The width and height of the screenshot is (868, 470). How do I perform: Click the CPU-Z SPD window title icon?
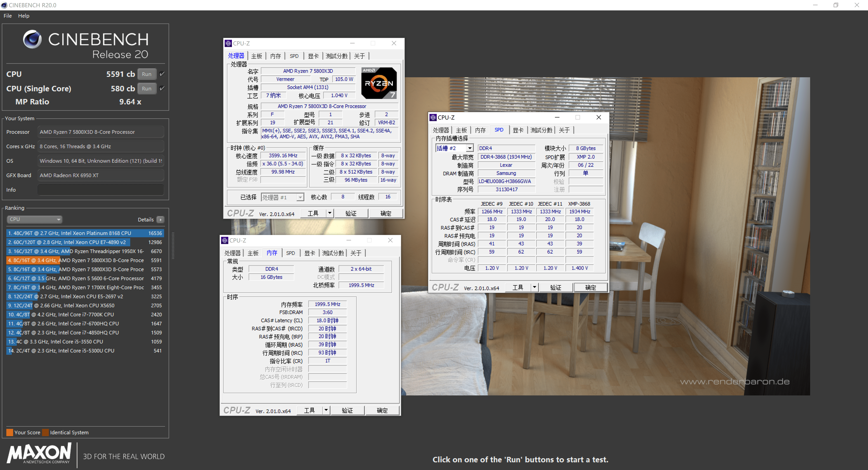433,117
